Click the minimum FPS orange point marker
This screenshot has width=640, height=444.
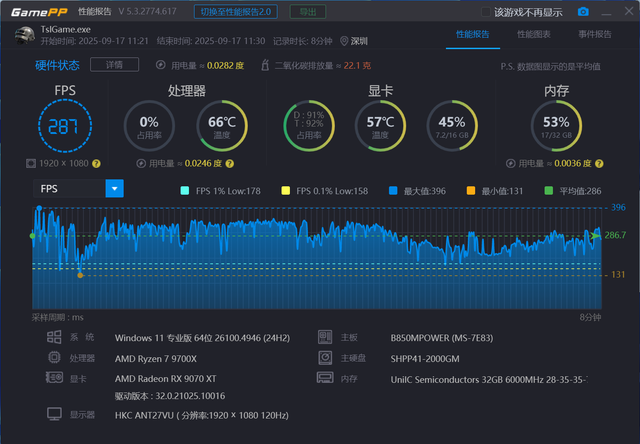point(80,275)
